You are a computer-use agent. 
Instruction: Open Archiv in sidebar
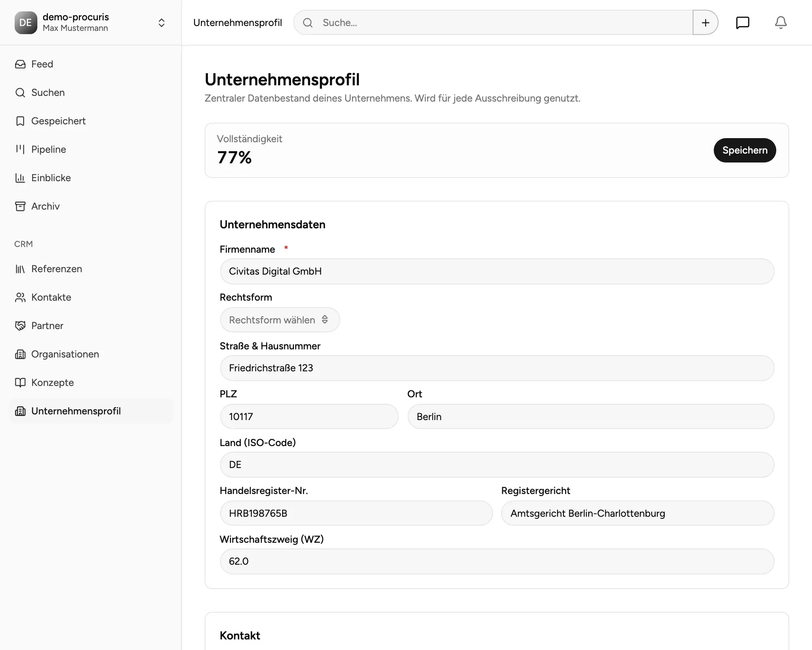pyautogui.click(x=91, y=206)
